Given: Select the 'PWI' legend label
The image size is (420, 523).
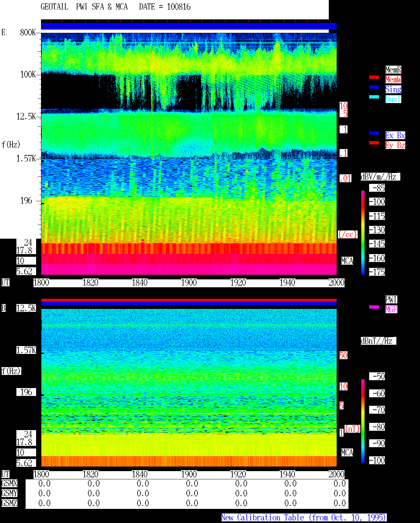Looking at the screenshot, I should 391,299.
